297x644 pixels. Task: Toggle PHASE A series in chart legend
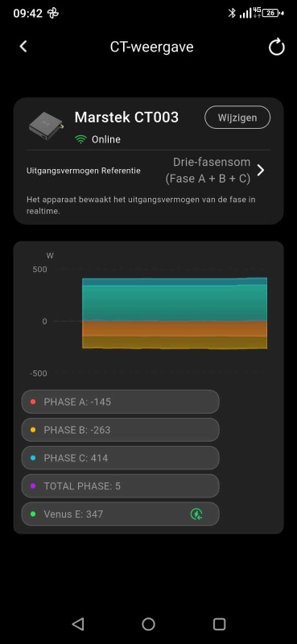point(121,402)
